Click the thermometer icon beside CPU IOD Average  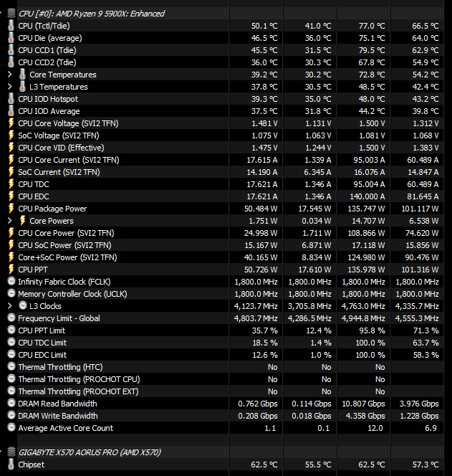pyautogui.click(x=11, y=111)
